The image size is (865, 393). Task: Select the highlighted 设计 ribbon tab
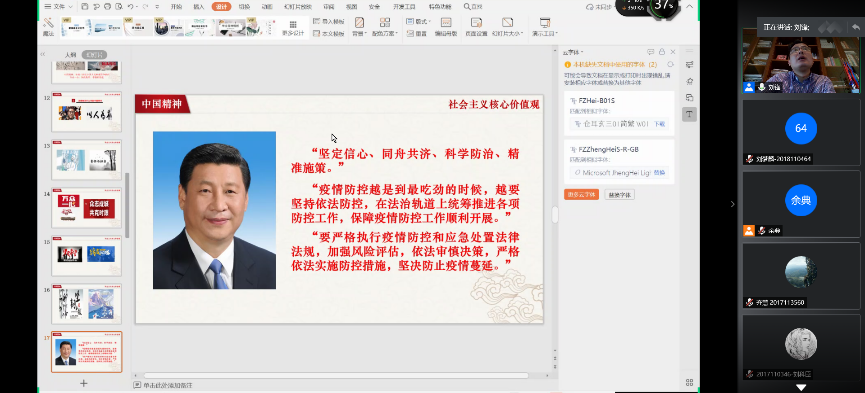[221, 7]
